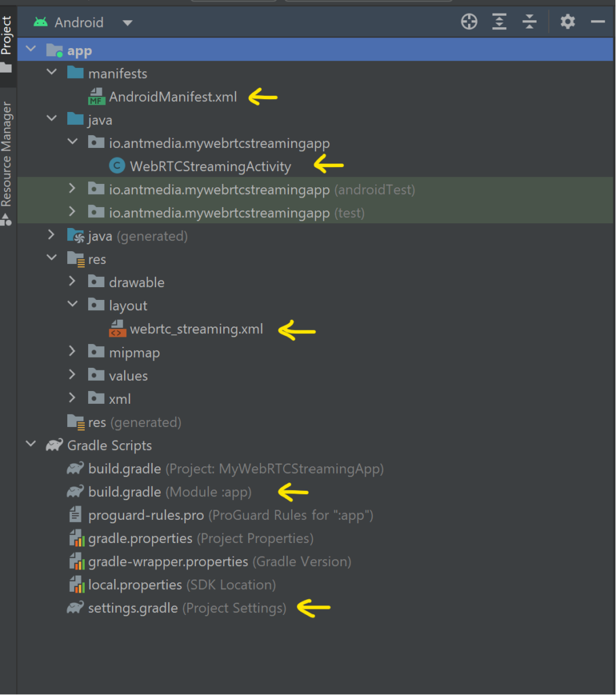616x695 pixels.
Task: Click the local.properties file icon
Action: pos(77,584)
